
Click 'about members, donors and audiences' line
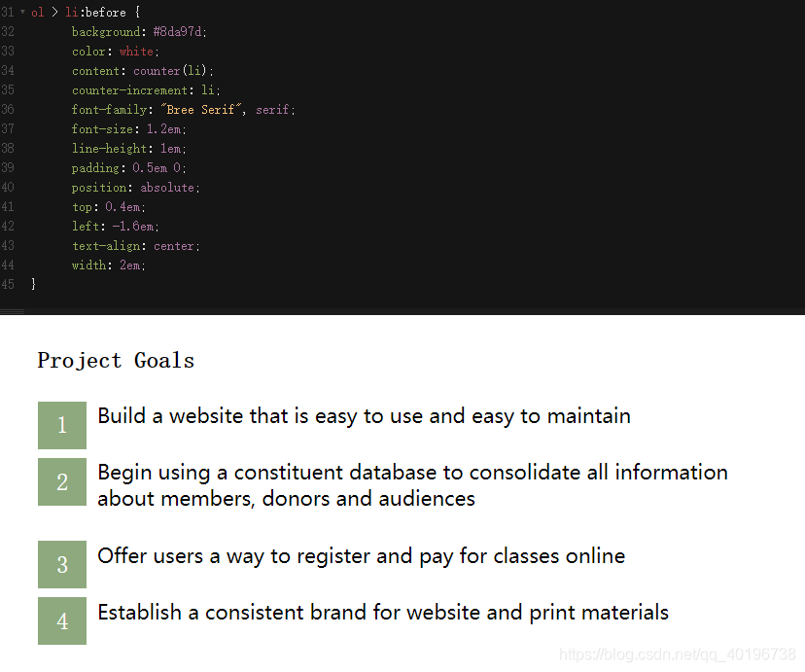tap(287, 499)
